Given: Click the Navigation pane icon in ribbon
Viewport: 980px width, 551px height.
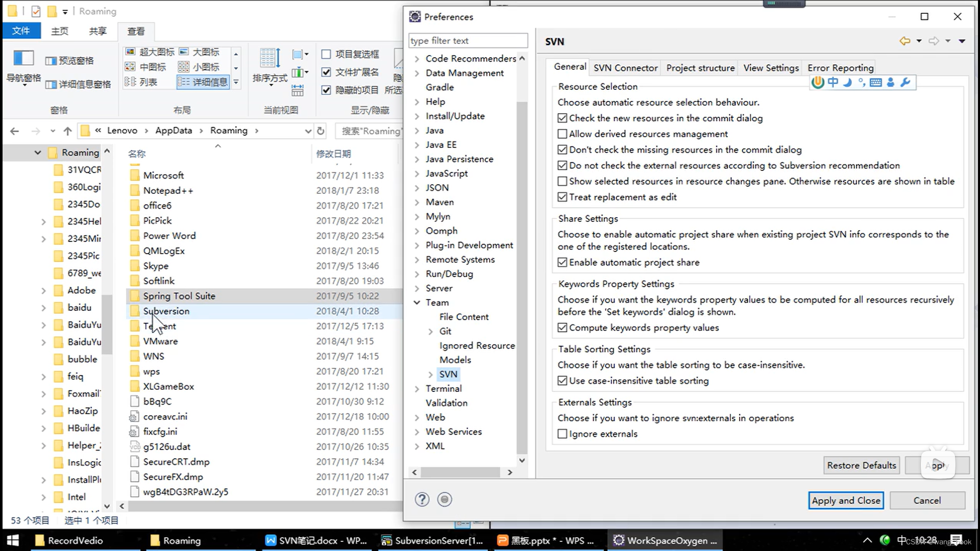Looking at the screenshot, I should coord(23,58).
